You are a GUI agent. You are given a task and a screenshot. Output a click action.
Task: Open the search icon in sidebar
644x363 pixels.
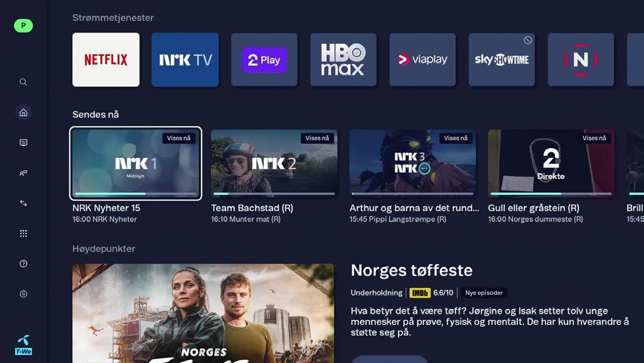coord(23,82)
